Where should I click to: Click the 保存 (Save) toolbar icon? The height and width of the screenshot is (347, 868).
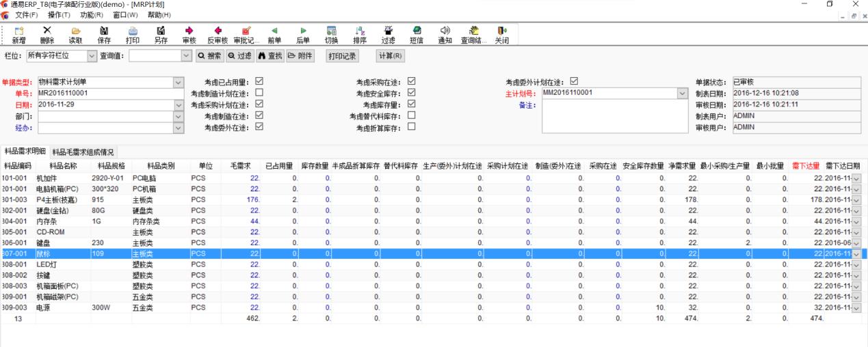coord(104,31)
